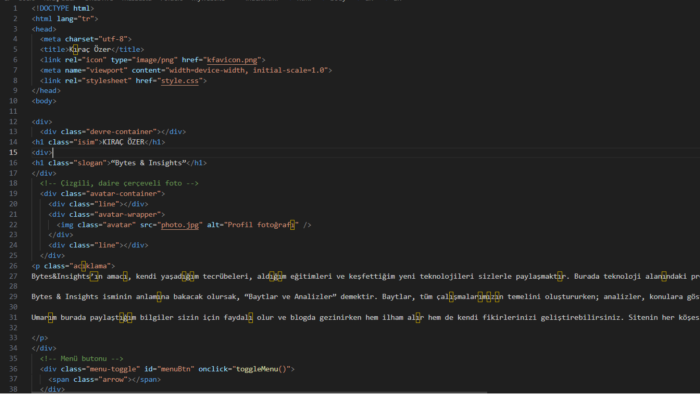
Task: Click the opening <head> tag
Action: click(x=44, y=29)
